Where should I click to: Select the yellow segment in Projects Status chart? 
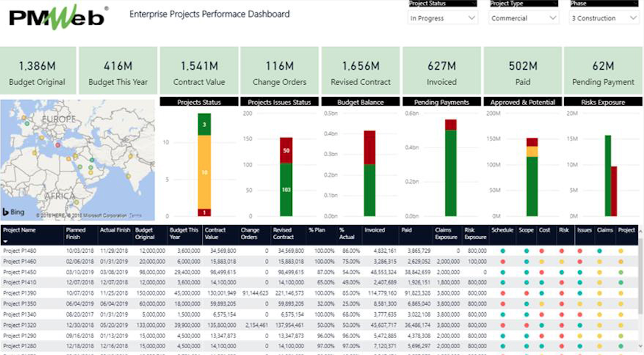(x=204, y=171)
